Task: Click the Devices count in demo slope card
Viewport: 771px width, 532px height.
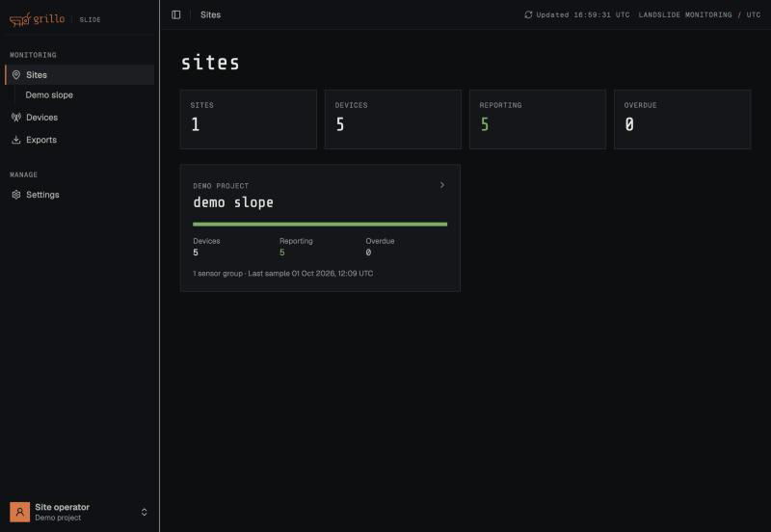Action: 196,253
